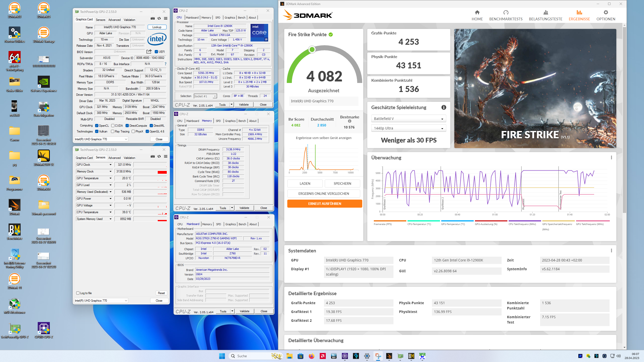
Task: Click Reset in the GPU-Z sensors window
Action: (x=161, y=293)
